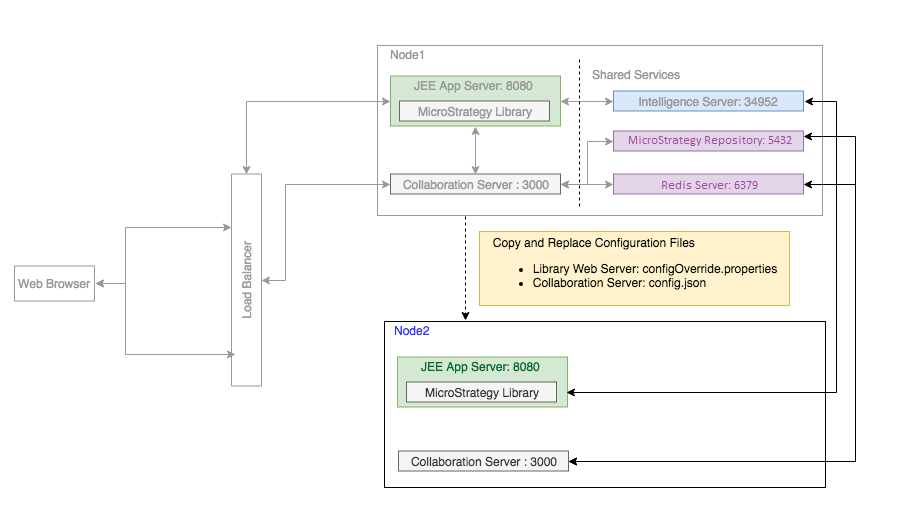Click the MicroStrategy Library box inside Node1
922x510 pixels.
click(x=474, y=111)
